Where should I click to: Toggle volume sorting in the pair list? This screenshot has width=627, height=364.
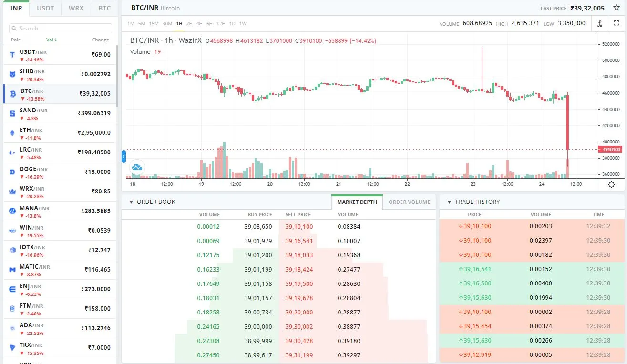pyautogui.click(x=51, y=40)
